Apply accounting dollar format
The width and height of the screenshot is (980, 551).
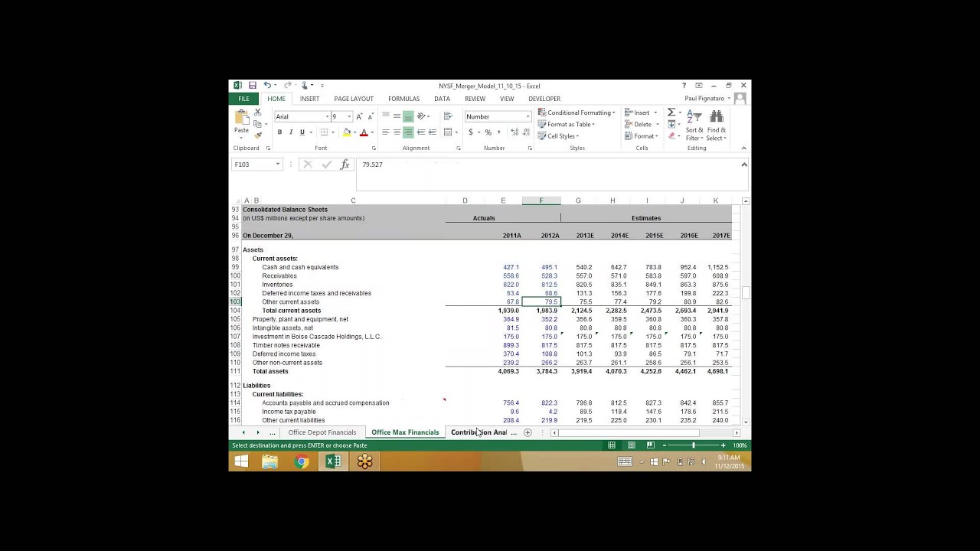click(471, 132)
